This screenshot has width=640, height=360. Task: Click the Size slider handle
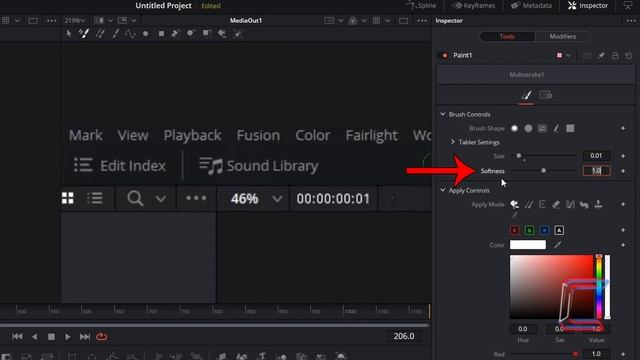pyautogui.click(x=519, y=156)
